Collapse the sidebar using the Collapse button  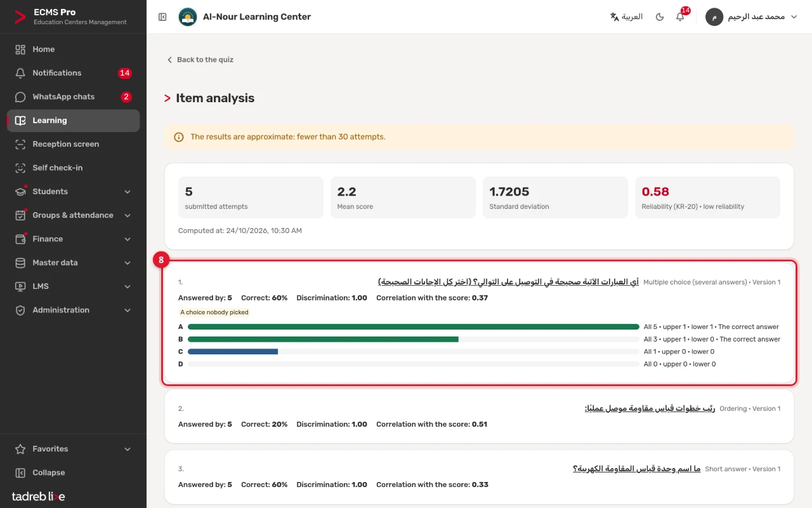coord(73,472)
